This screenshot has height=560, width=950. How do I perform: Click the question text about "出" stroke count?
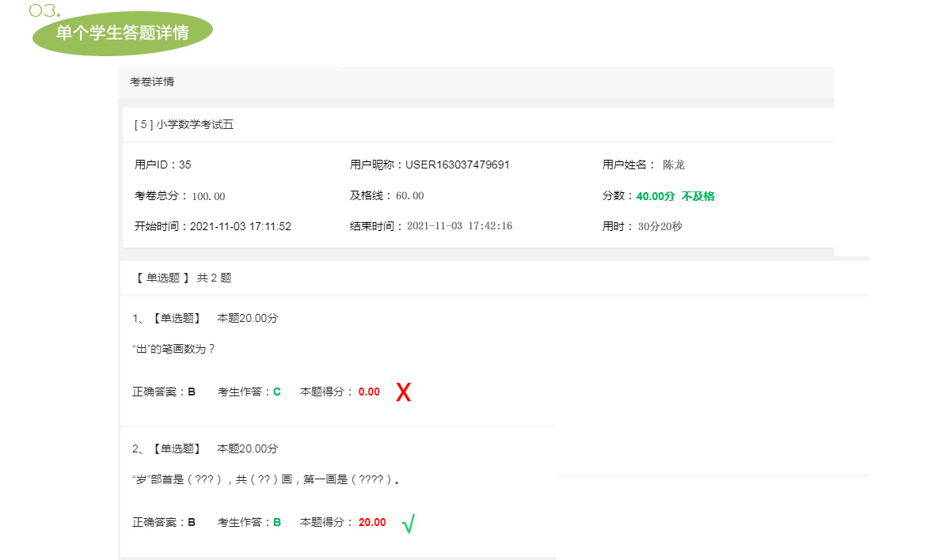click(173, 349)
